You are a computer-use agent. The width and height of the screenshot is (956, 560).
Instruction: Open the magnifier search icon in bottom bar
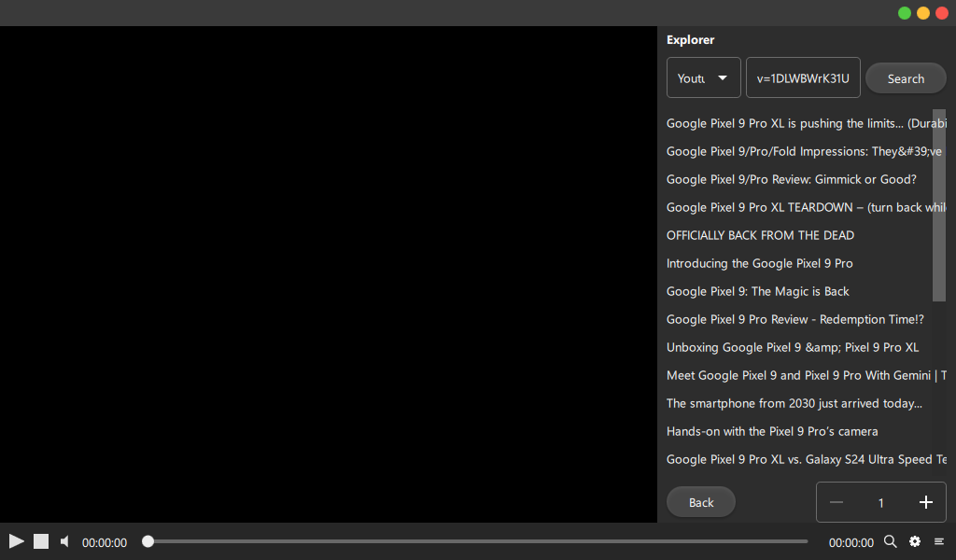click(x=890, y=541)
